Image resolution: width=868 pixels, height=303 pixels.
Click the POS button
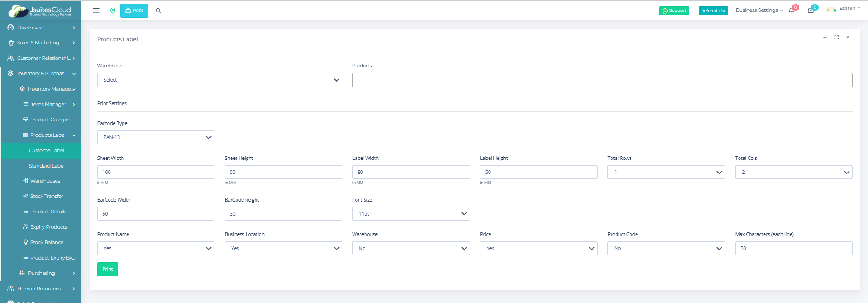tap(134, 10)
